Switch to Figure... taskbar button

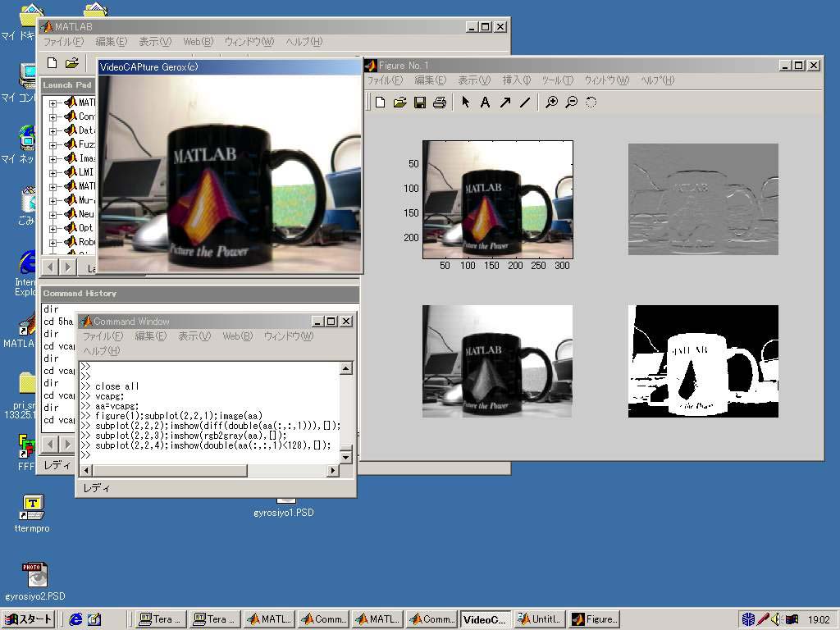point(594,619)
